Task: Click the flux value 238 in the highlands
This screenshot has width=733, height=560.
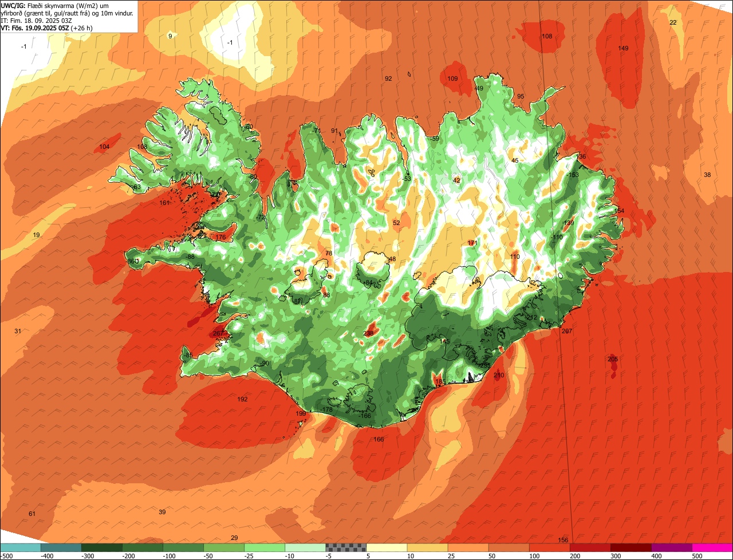Action: [368, 333]
